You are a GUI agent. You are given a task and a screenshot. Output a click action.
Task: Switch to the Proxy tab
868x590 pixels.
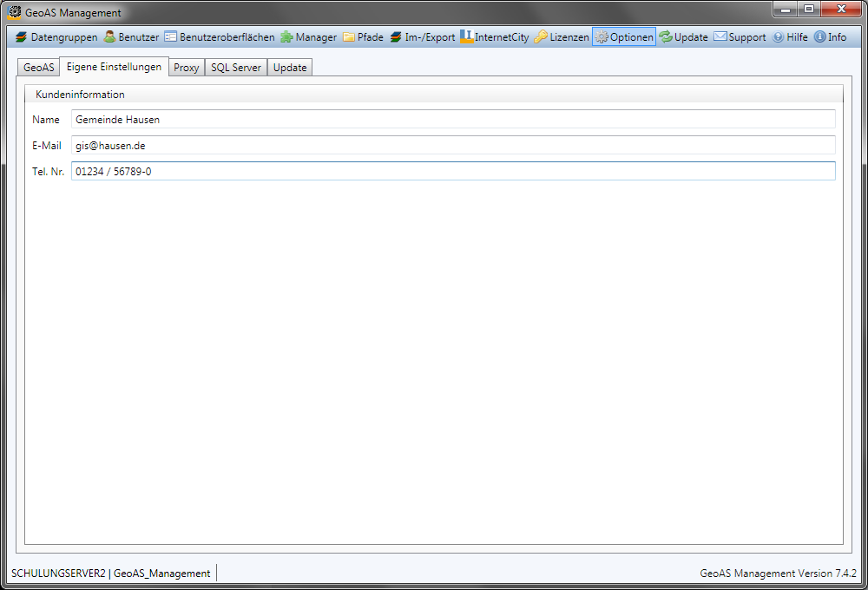click(x=186, y=67)
